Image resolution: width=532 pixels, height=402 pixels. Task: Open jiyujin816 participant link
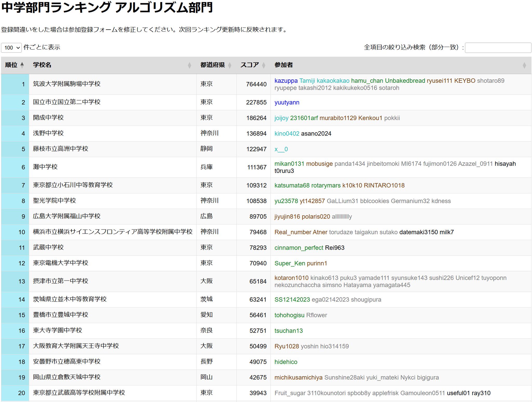[x=287, y=217]
